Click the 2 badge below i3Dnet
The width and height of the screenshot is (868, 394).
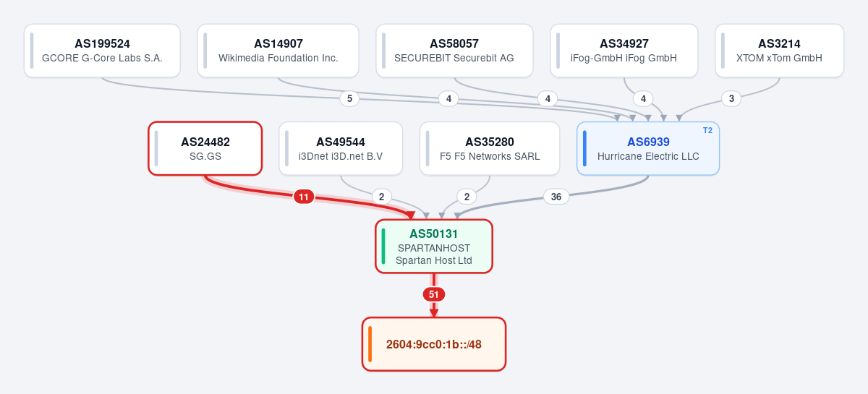[x=382, y=197]
